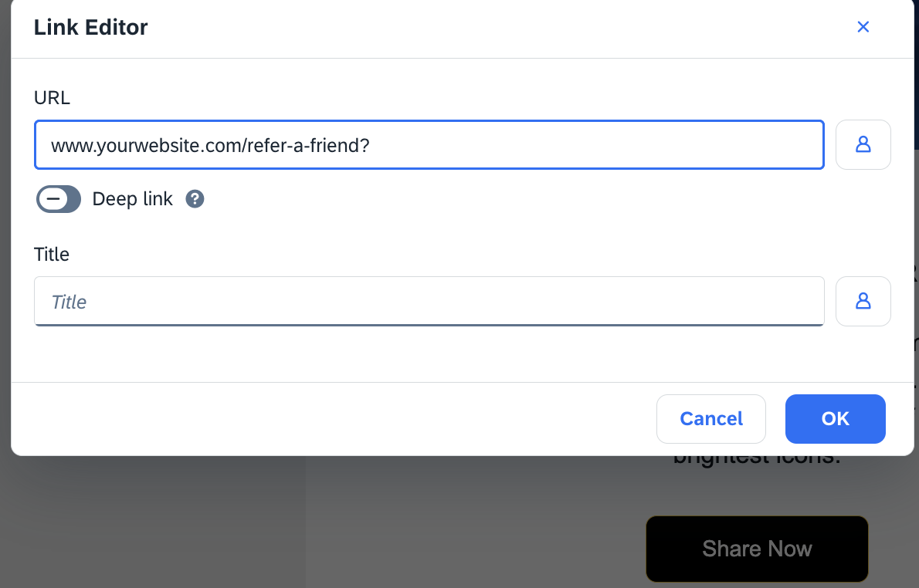Click the brightest icons text behind dialog
The image size is (919, 588).
click(757, 459)
